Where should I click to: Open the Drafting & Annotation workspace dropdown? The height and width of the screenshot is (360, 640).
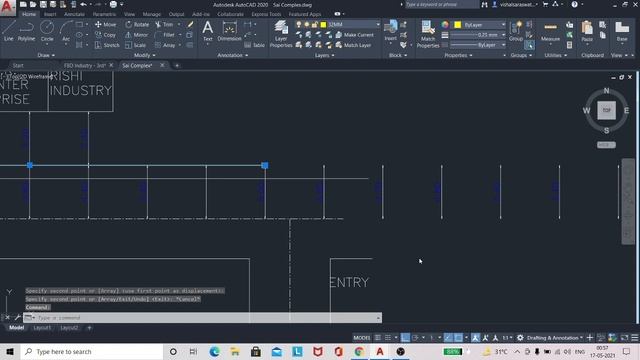point(555,338)
